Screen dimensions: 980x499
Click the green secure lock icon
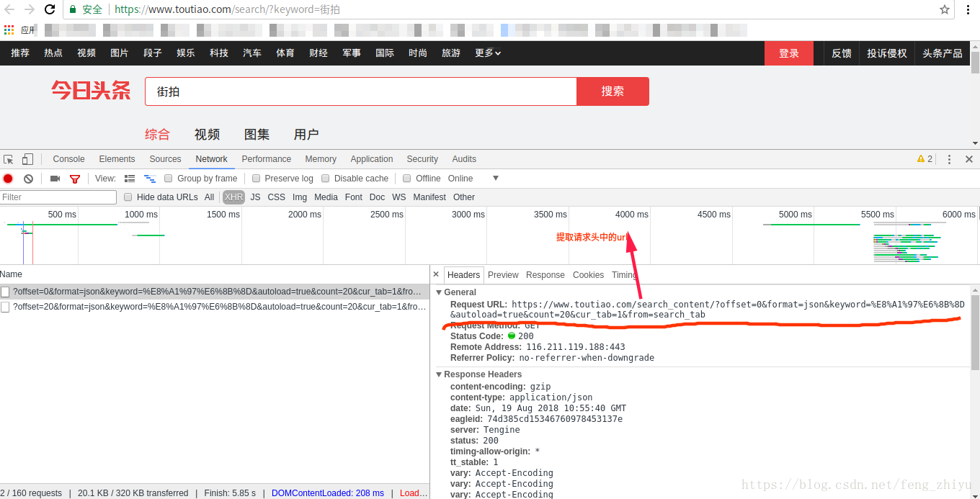click(x=73, y=9)
